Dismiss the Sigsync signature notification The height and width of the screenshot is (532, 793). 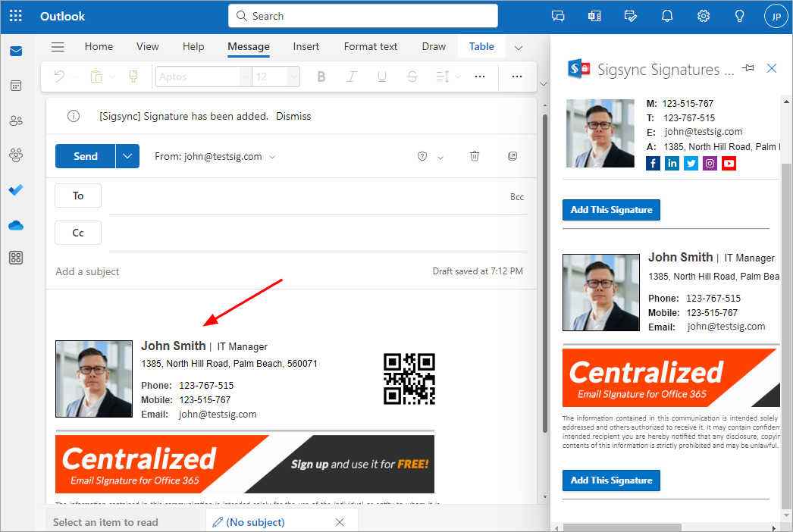[293, 116]
